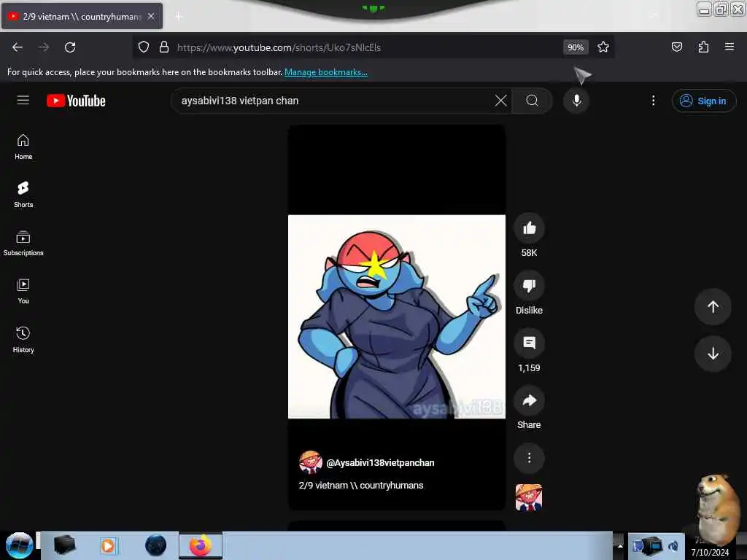Screen dimensions: 747x560
Task: Like the short with thumbs up
Action: [x=529, y=228]
